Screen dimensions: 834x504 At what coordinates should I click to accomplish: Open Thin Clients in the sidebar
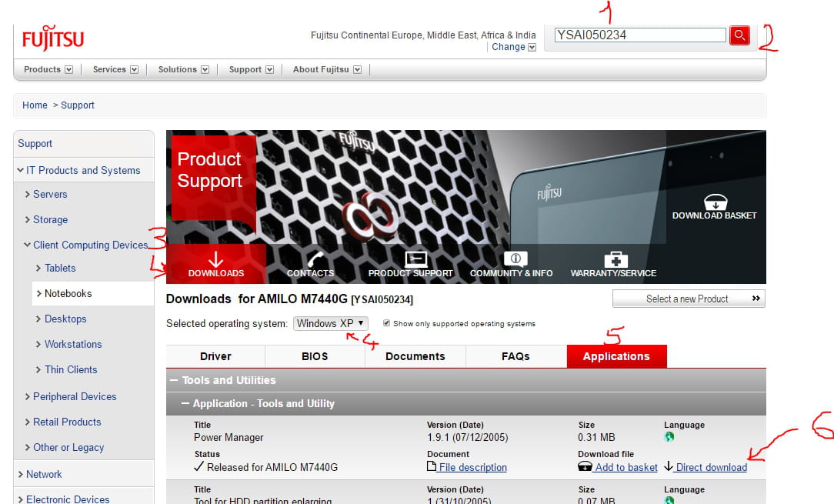[71, 369]
